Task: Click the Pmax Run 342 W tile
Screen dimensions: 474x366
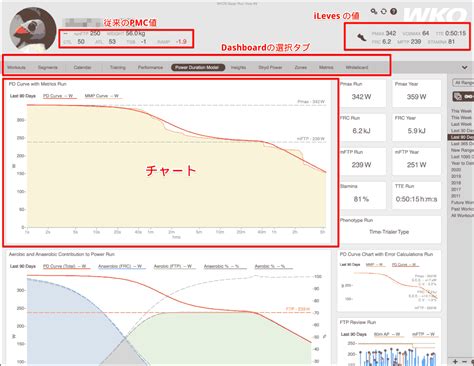Action: pos(362,93)
